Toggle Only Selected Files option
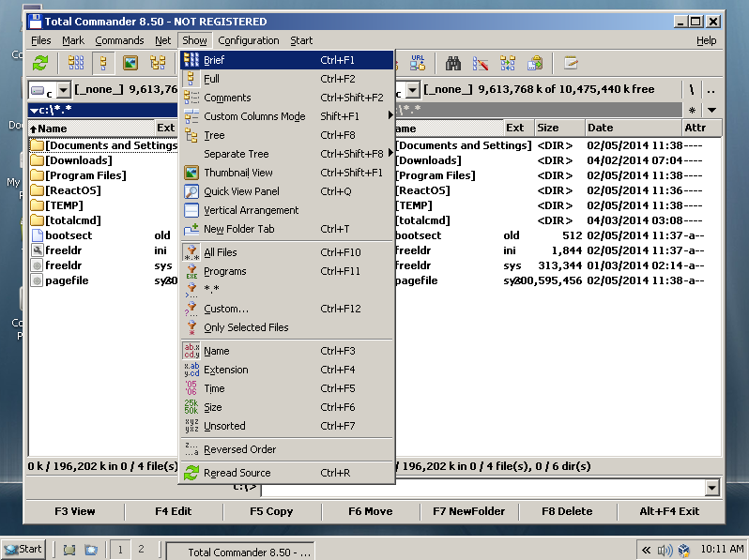 coord(287,327)
